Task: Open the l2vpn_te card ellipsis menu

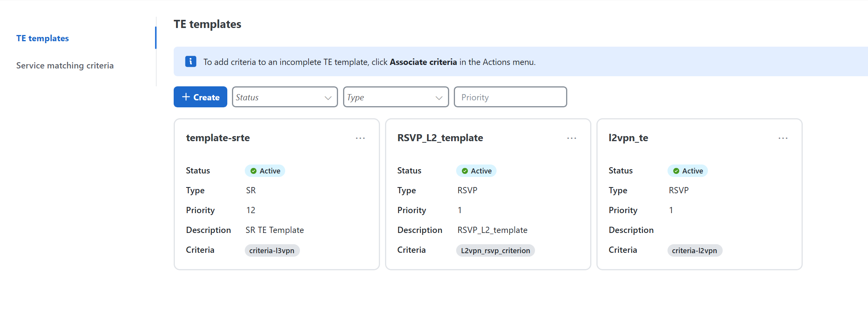Action: (x=783, y=138)
